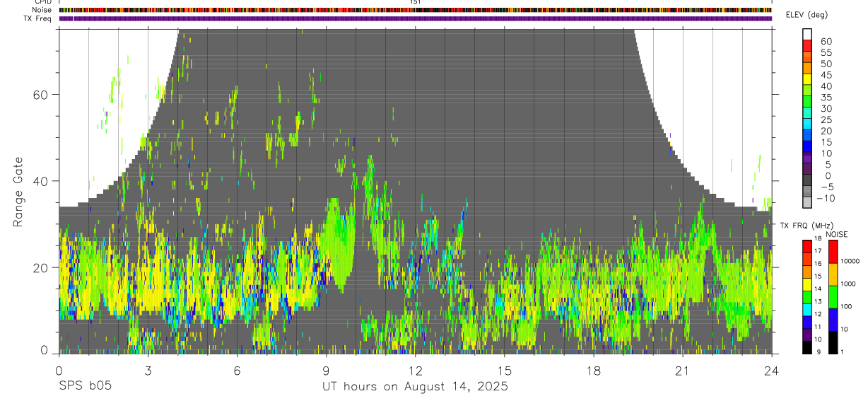Click the '3' tick on the UT hours axis
The height and width of the screenshot is (401, 868).
pyautogui.click(x=148, y=371)
